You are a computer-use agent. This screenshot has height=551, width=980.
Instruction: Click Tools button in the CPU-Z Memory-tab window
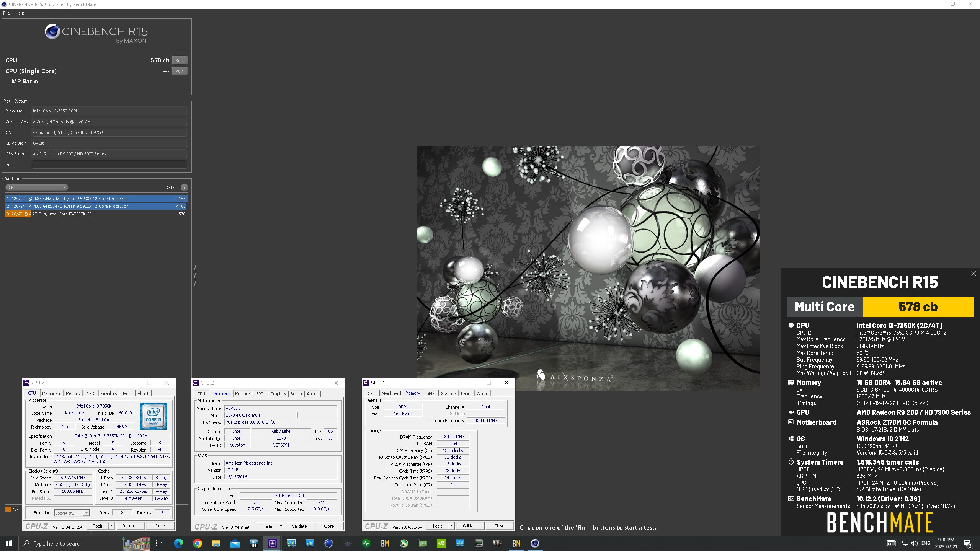point(438,526)
